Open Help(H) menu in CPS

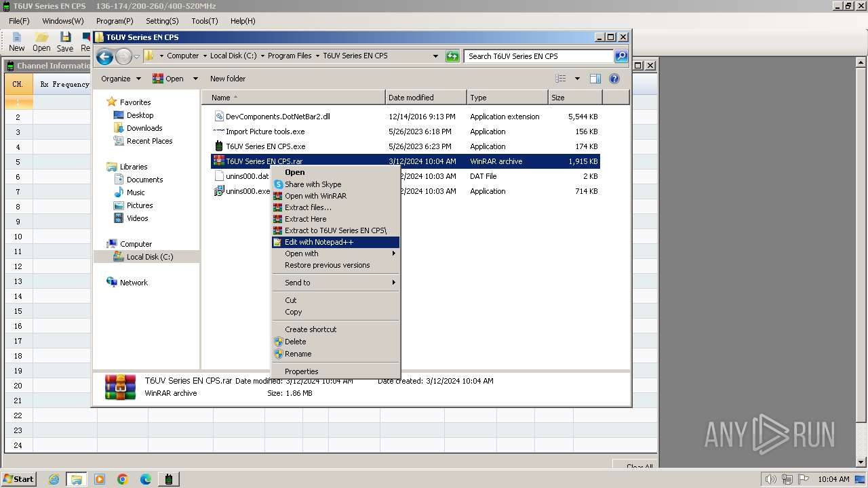(x=243, y=21)
